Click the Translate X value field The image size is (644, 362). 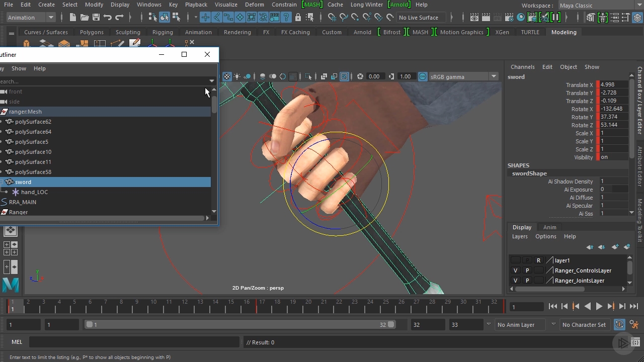[x=614, y=85]
